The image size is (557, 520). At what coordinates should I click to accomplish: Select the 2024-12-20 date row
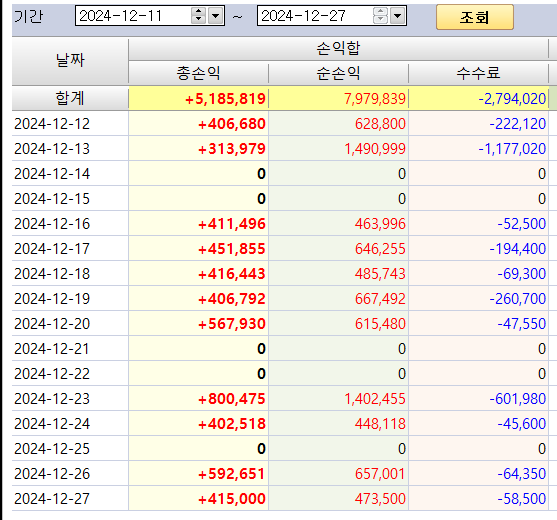[52, 324]
